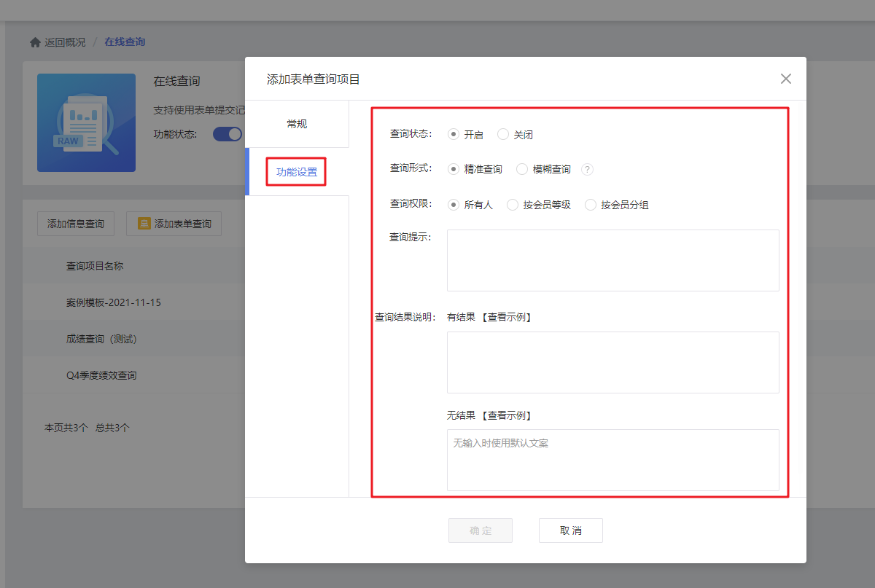Toggle the 功能状态 switch

coord(228,134)
